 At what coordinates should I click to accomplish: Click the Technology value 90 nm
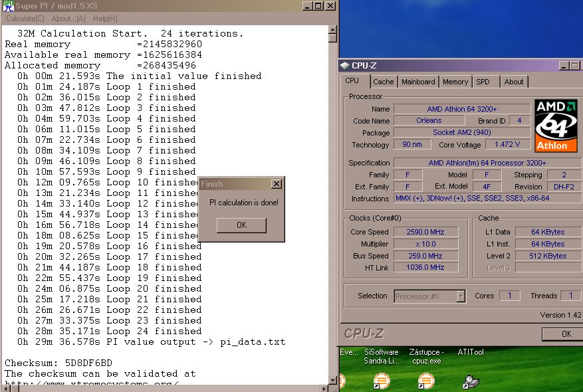click(412, 145)
